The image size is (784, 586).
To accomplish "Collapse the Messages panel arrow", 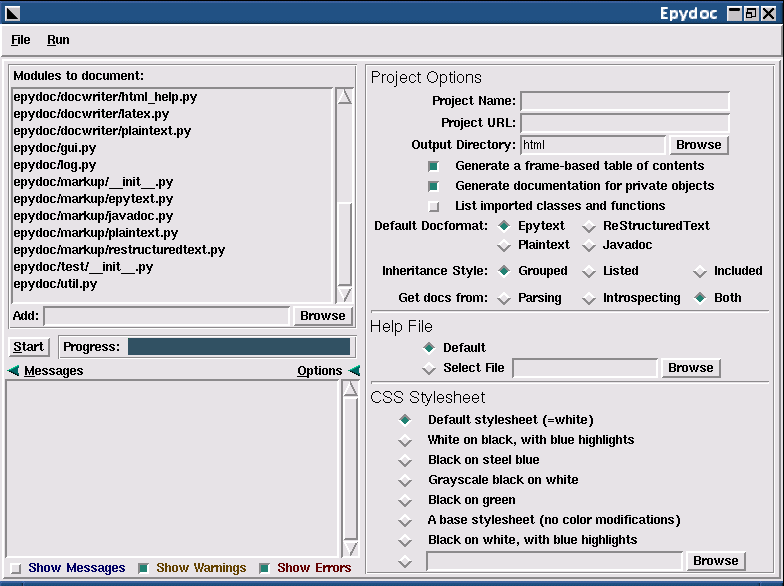I will [13, 371].
